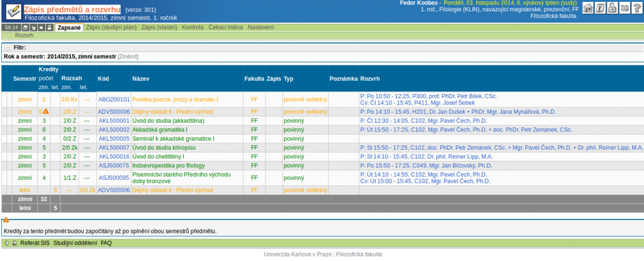The image size is (644, 261).
Task: Open course code AKL500001 link
Action: pos(114,120)
